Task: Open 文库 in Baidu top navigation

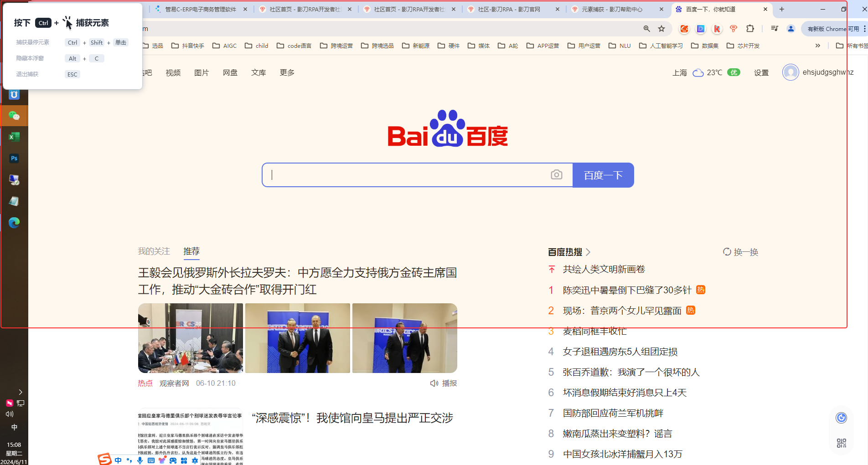Action: (x=258, y=73)
